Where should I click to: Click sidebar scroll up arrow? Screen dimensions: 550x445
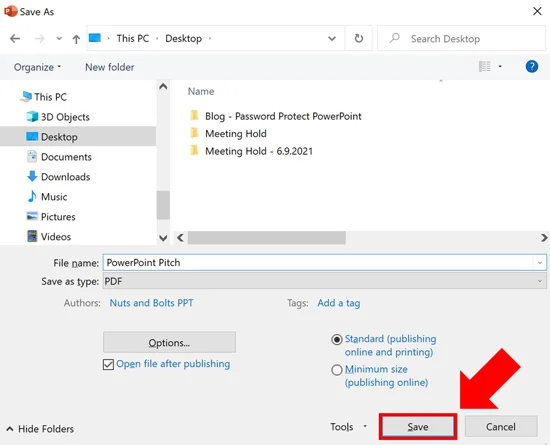coord(163,87)
